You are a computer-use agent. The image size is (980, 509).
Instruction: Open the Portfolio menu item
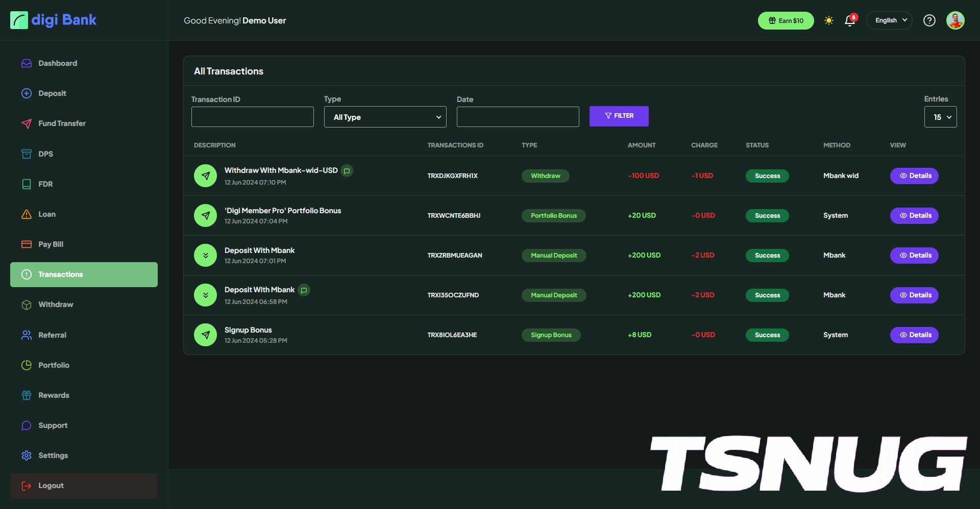coord(54,365)
